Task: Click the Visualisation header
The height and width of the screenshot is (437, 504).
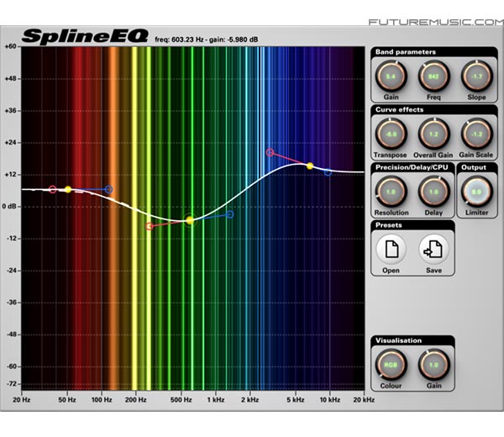Action: point(398,340)
